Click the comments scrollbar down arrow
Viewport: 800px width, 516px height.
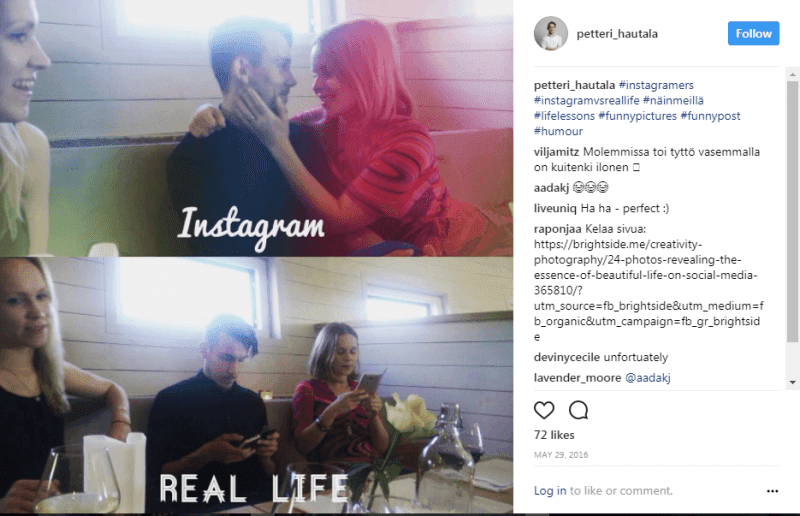pyautogui.click(x=792, y=382)
